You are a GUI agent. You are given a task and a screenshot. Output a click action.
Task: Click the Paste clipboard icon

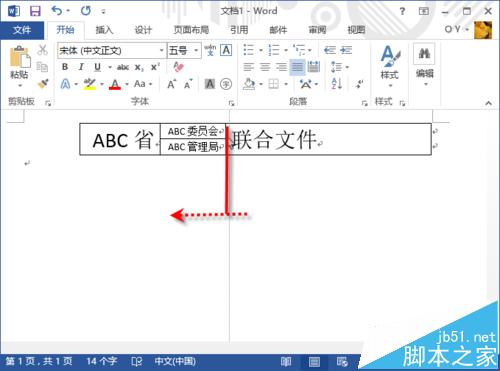(20, 57)
